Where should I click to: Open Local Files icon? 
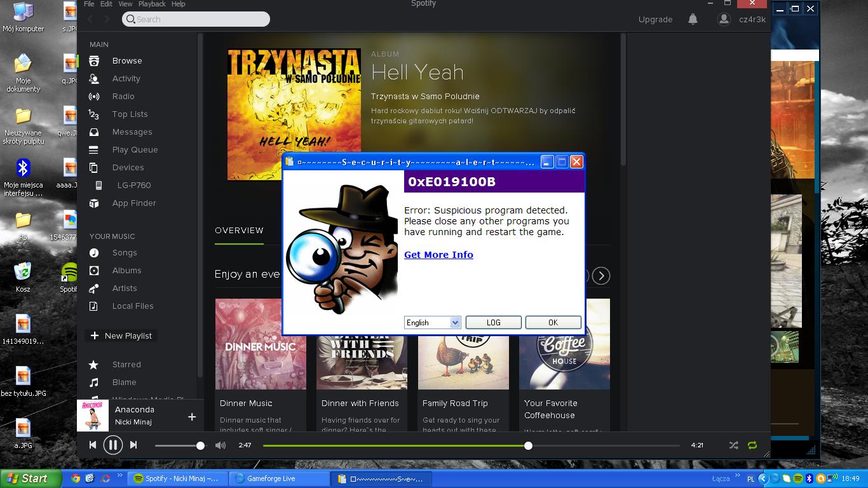94,306
